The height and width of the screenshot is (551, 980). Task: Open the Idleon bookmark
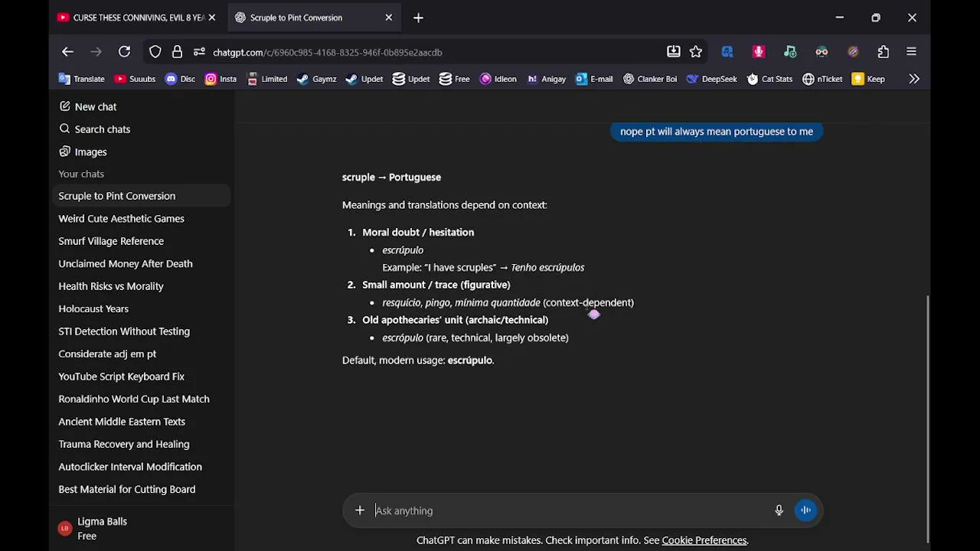pyautogui.click(x=498, y=79)
